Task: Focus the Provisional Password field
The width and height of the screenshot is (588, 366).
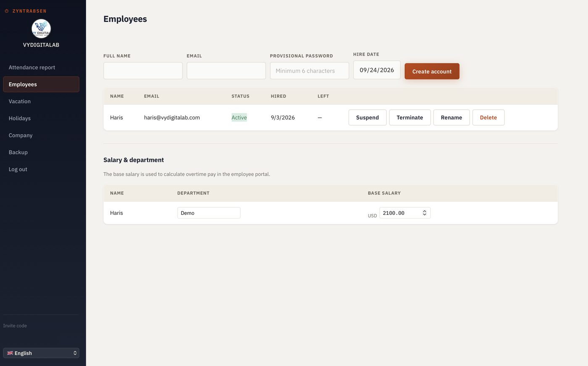Action: [x=309, y=71]
